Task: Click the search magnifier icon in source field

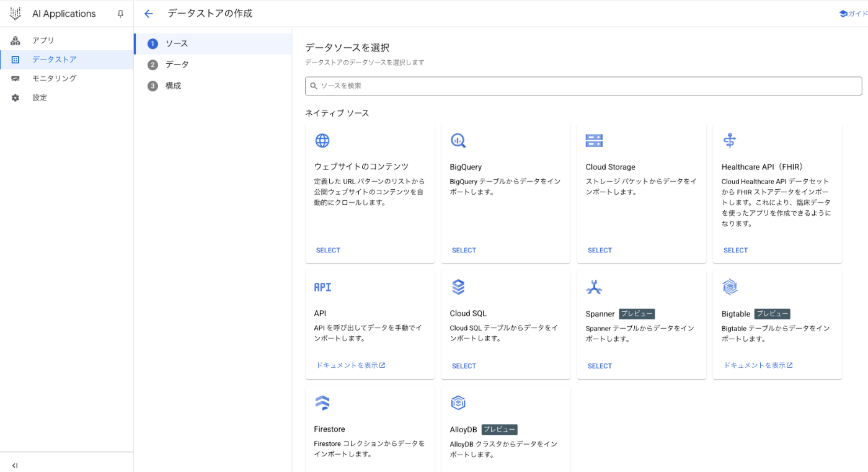Action: tap(314, 86)
